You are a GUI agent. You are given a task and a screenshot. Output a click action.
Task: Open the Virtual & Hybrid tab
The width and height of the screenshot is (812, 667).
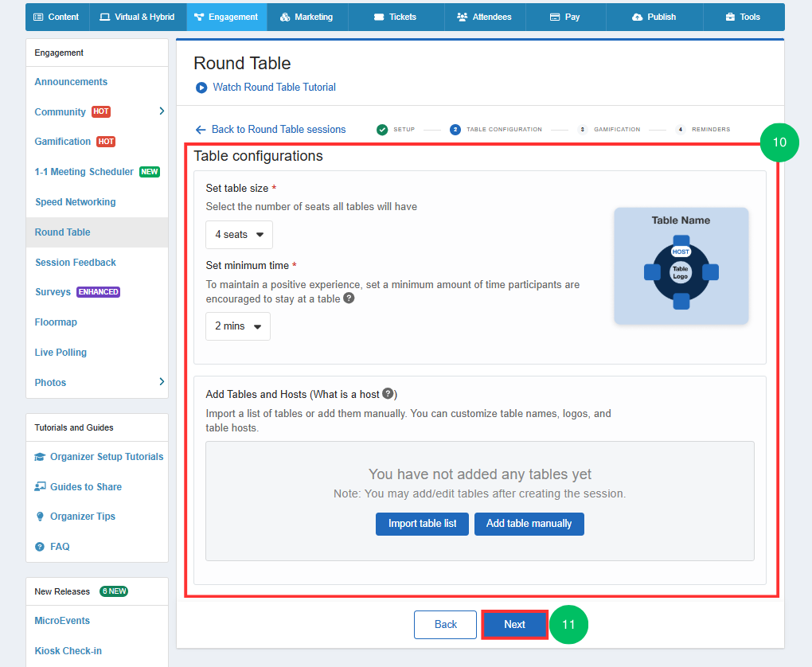(138, 17)
